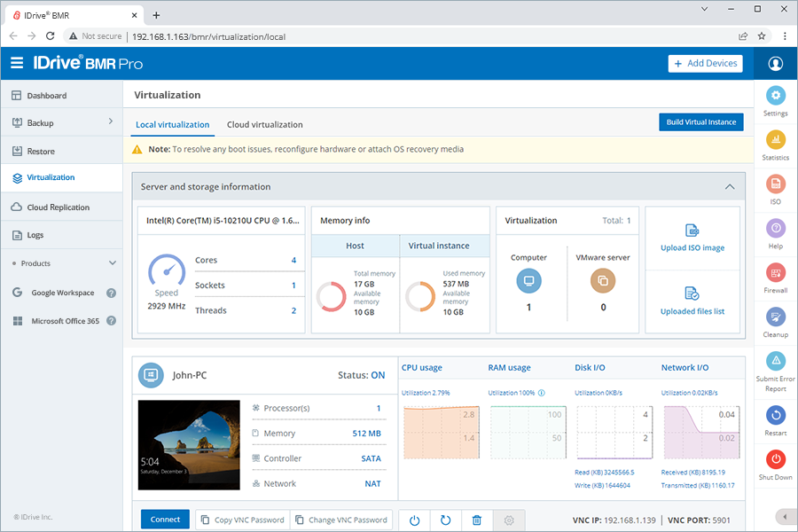The width and height of the screenshot is (798, 532).
Task: Click the Network value NAT
Action: tap(372, 483)
